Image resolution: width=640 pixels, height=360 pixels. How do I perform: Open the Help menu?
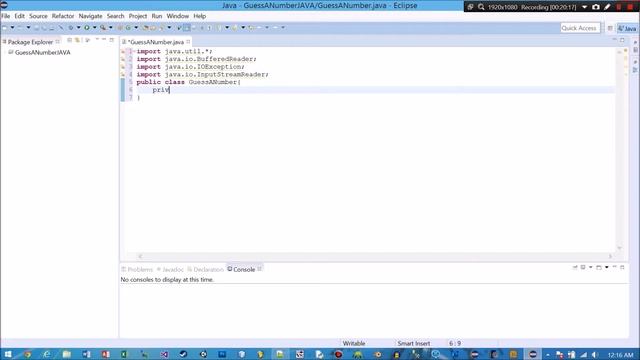[x=200, y=16]
